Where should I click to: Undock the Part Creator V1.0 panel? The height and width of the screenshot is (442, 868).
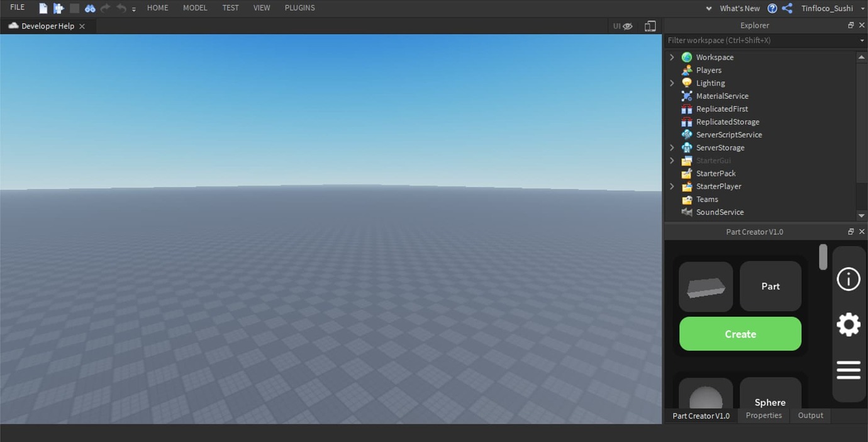pyautogui.click(x=851, y=232)
